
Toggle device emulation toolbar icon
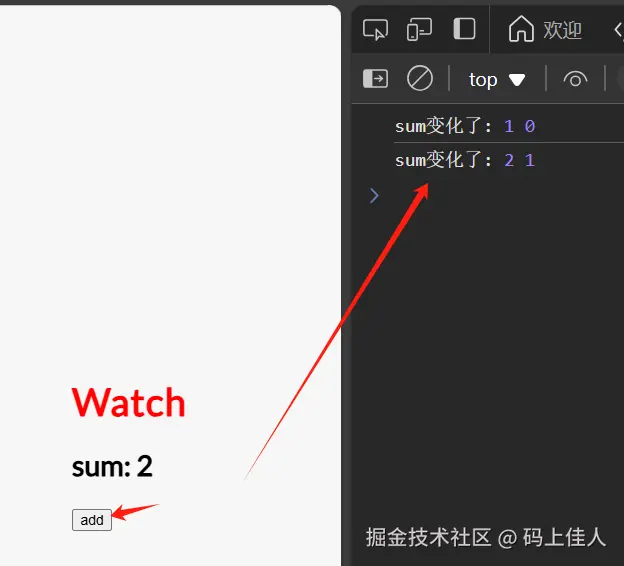pos(419,29)
